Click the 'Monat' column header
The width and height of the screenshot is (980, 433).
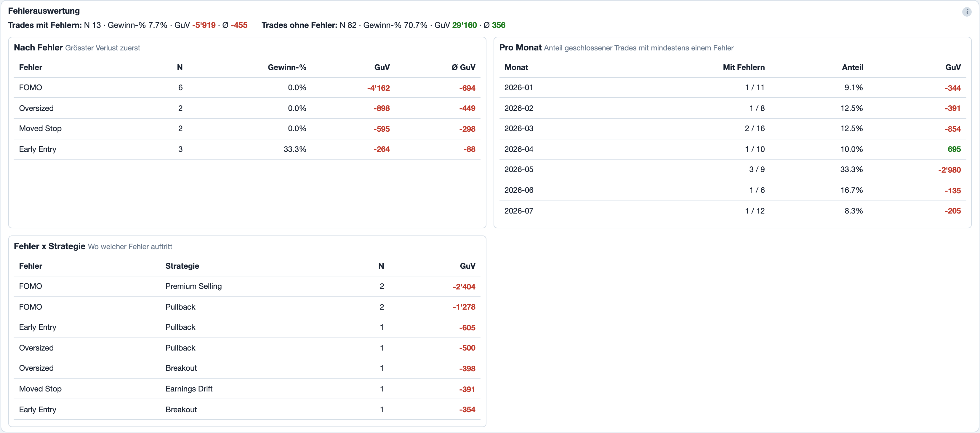[x=516, y=67]
